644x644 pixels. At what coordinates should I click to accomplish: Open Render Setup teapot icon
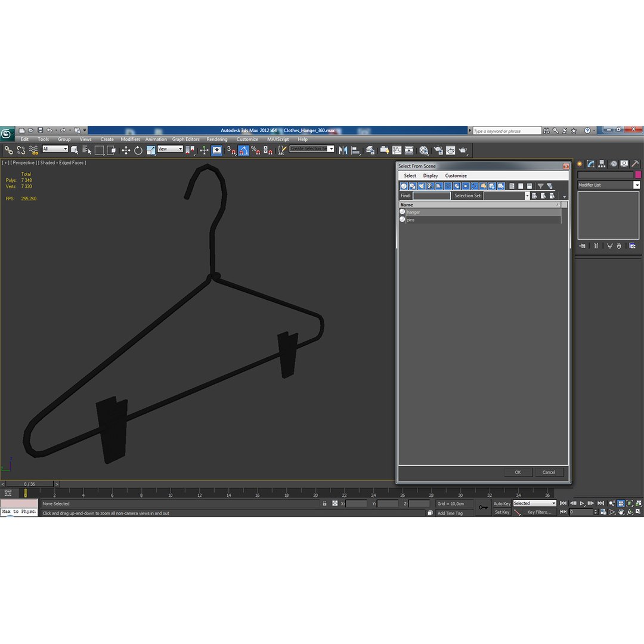point(438,151)
